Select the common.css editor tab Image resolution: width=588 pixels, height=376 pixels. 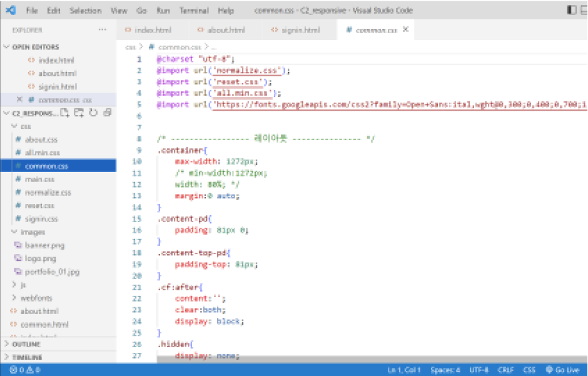pos(376,31)
